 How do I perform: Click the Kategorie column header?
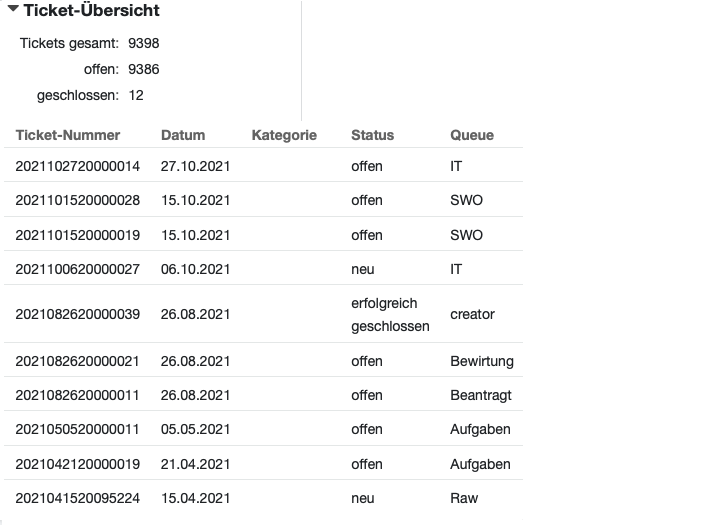pos(284,135)
